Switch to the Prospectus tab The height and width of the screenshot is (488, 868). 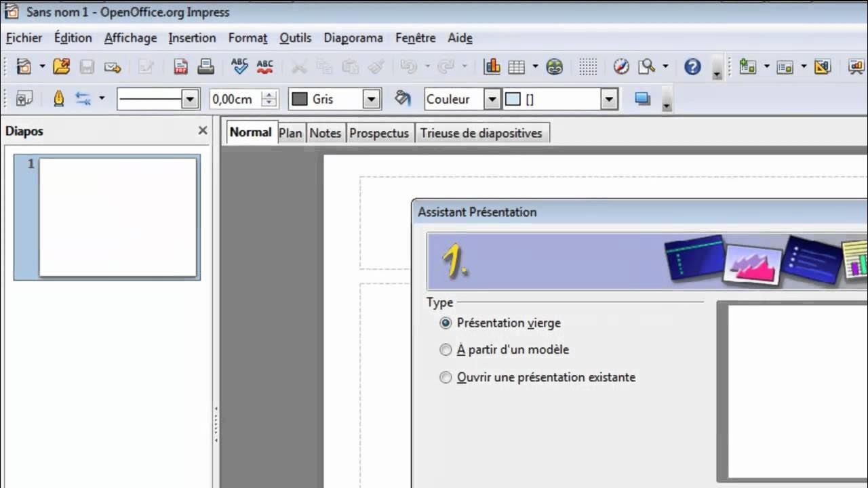379,133
